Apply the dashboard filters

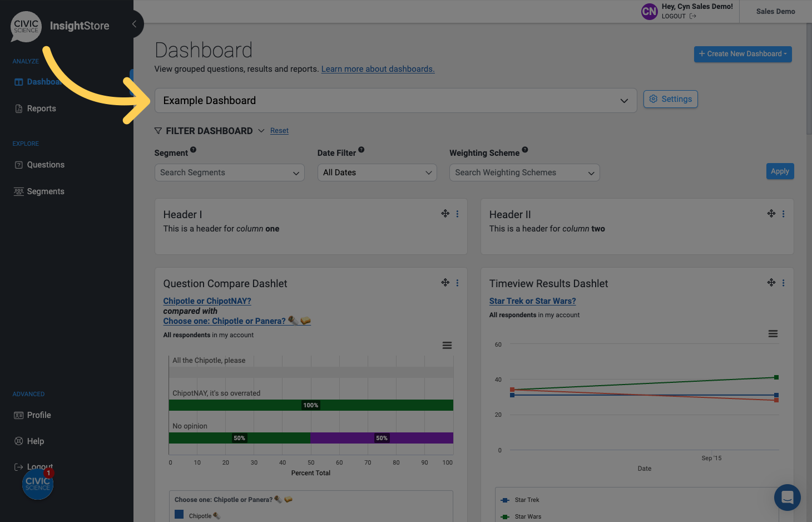click(x=780, y=171)
